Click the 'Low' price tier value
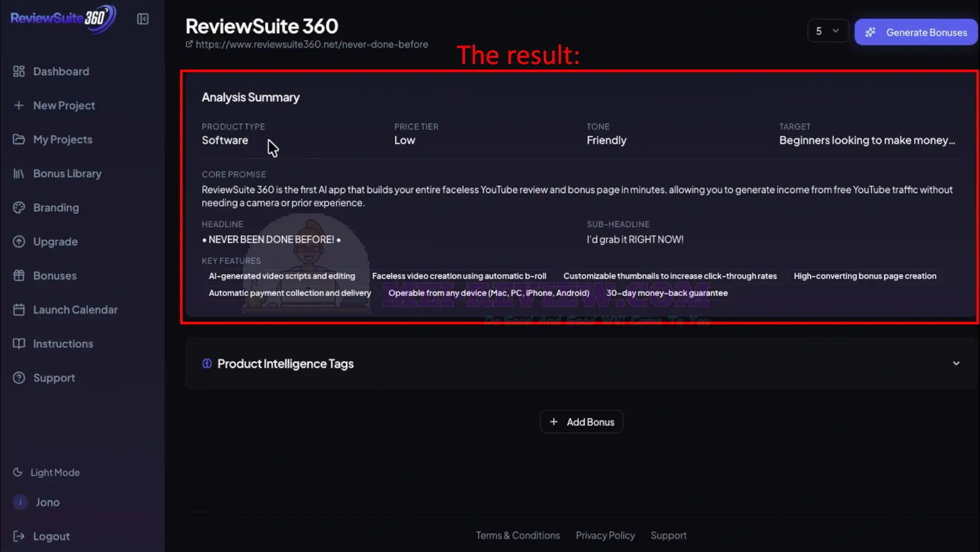This screenshot has height=552, width=980. 405,140
